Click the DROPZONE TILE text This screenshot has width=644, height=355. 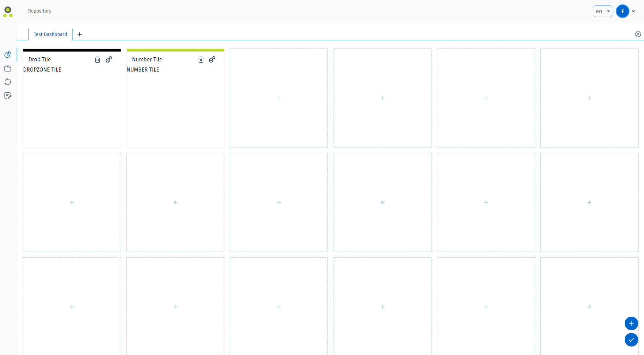tap(42, 70)
